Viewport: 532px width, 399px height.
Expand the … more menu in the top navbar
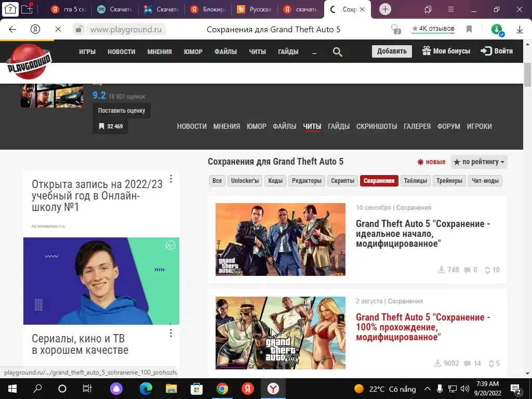[314, 51]
